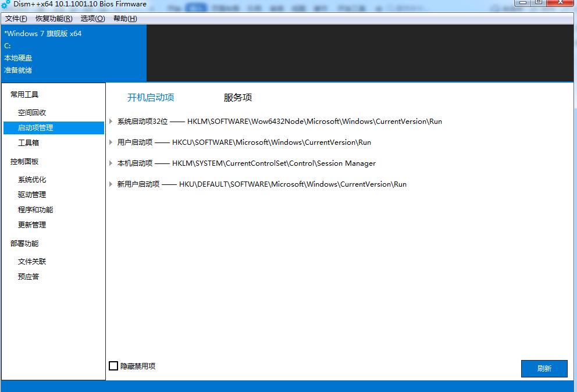Expand the 系统启动项32位 group arrow
This screenshot has width=577, height=392.
pos(111,121)
